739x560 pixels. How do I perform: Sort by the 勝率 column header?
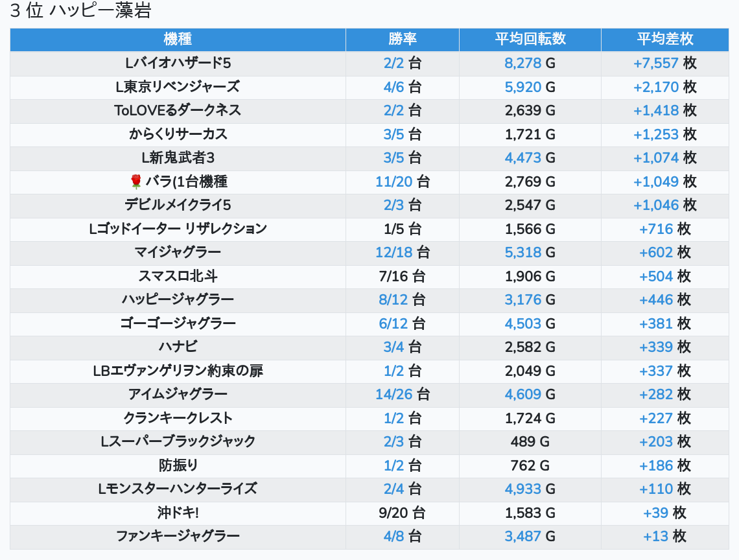pyautogui.click(x=402, y=39)
